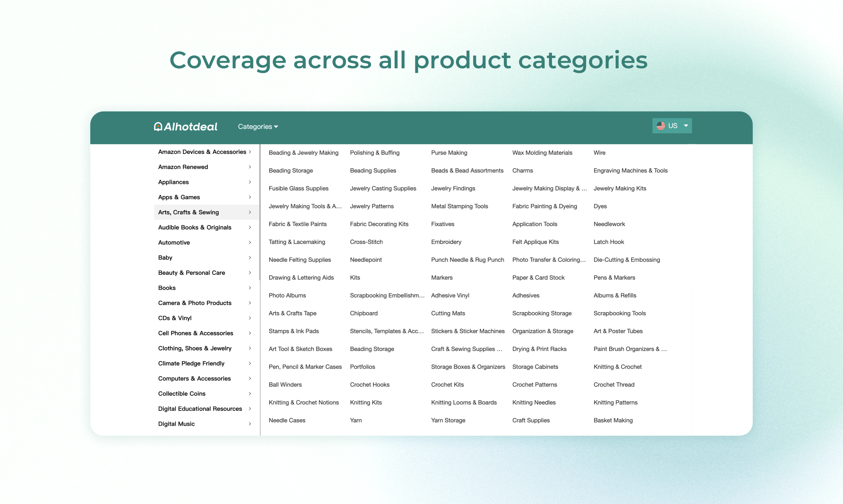843x504 pixels.
Task: Open Needle Felting Supplies link
Action: pos(299,260)
